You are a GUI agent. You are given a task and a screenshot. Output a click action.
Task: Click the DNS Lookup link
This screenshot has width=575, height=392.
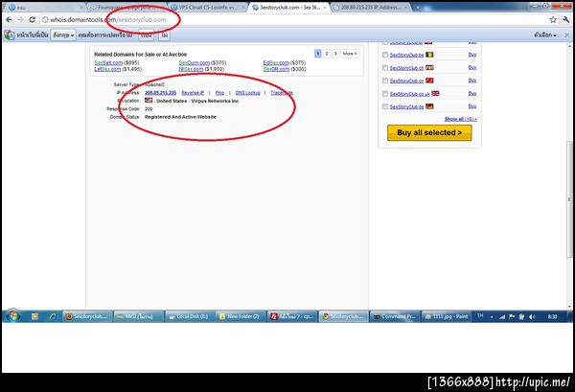click(247, 93)
